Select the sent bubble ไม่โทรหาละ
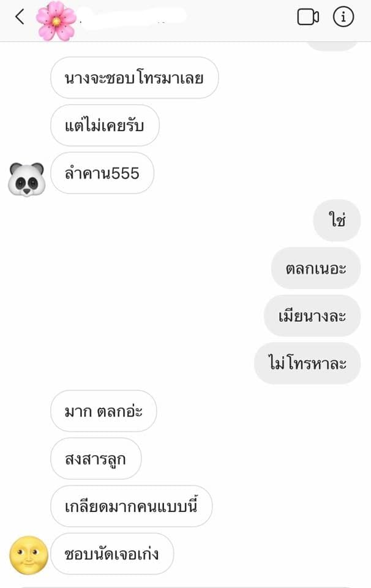371x588 pixels. click(307, 363)
